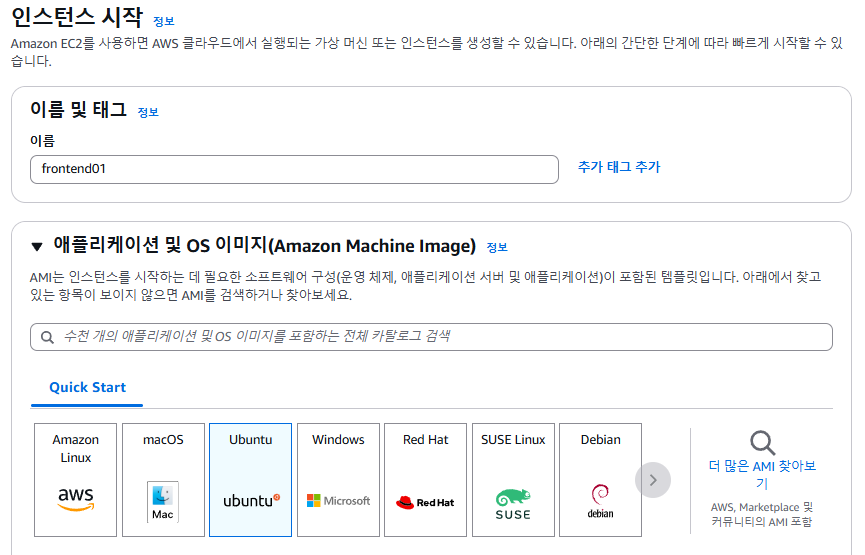Image resolution: width=865 pixels, height=555 pixels.
Task: Open 정보 link next to 이름 및 태그
Action: click(x=148, y=112)
